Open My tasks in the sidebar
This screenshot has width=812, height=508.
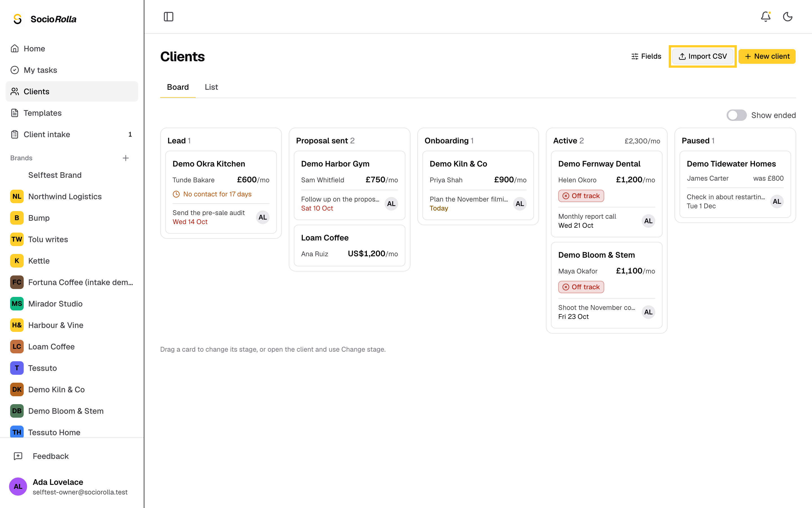72,70
